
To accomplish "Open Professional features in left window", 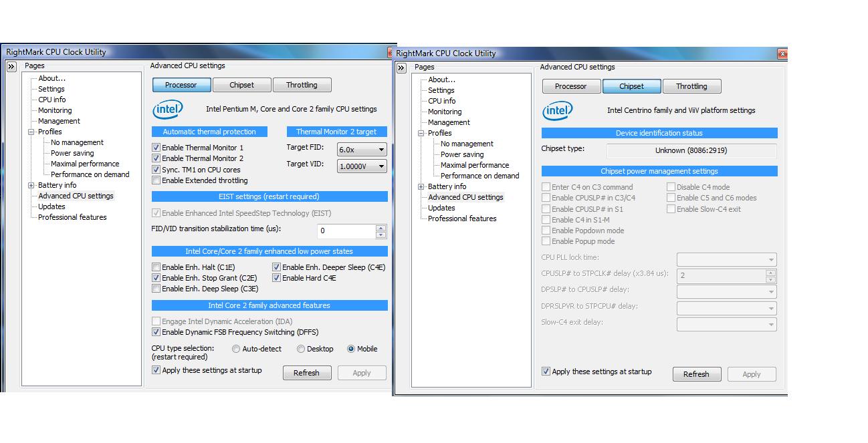I will (x=72, y=217).
